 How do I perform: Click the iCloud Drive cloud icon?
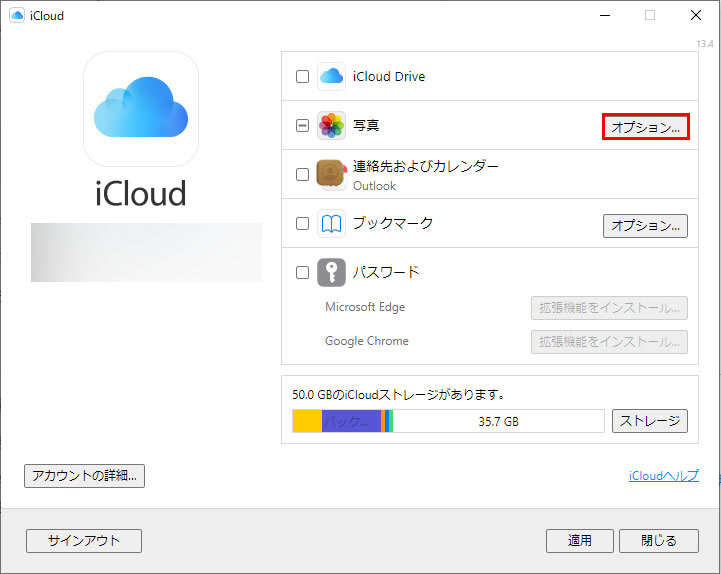pos(331,76)
